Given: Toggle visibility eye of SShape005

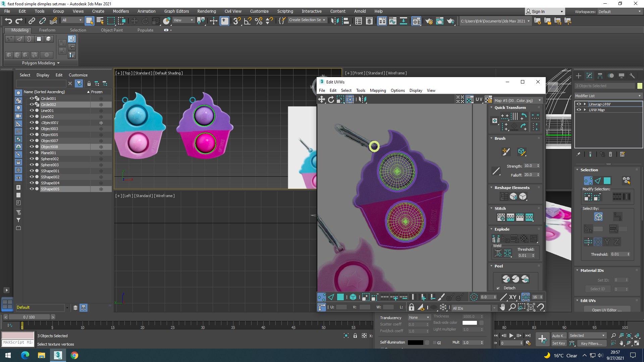Looking at the screenshot, I should [x=32, y=189].
